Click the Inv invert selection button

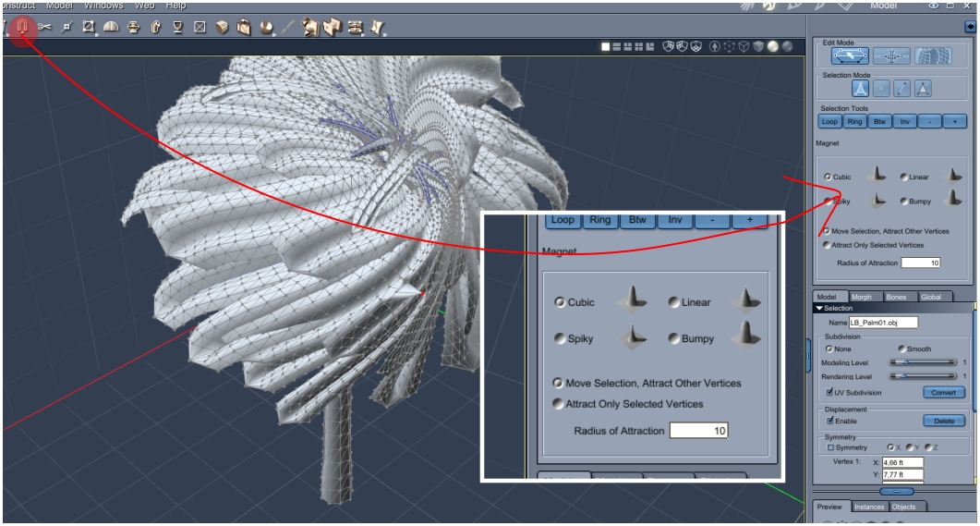(x=904, y=121)
